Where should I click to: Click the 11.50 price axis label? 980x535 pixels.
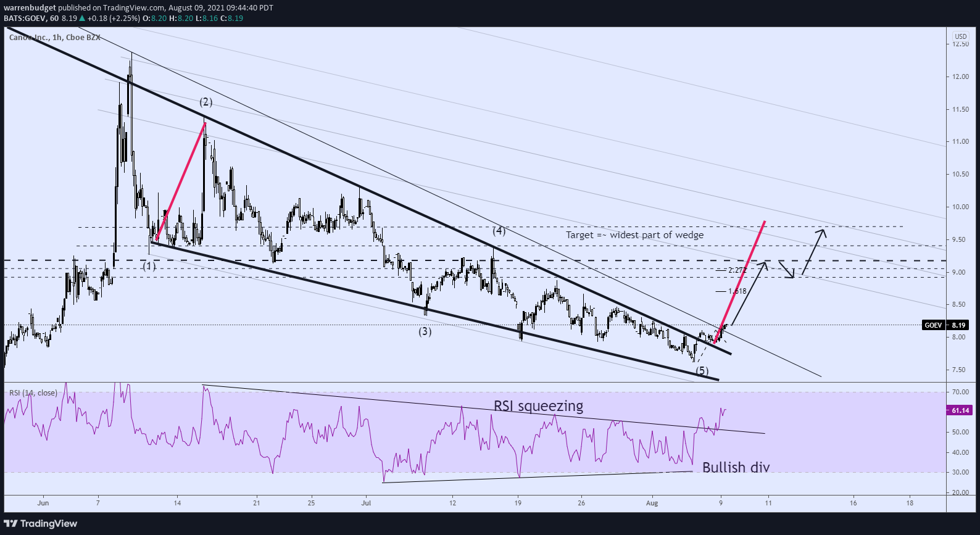pos(960,109)
